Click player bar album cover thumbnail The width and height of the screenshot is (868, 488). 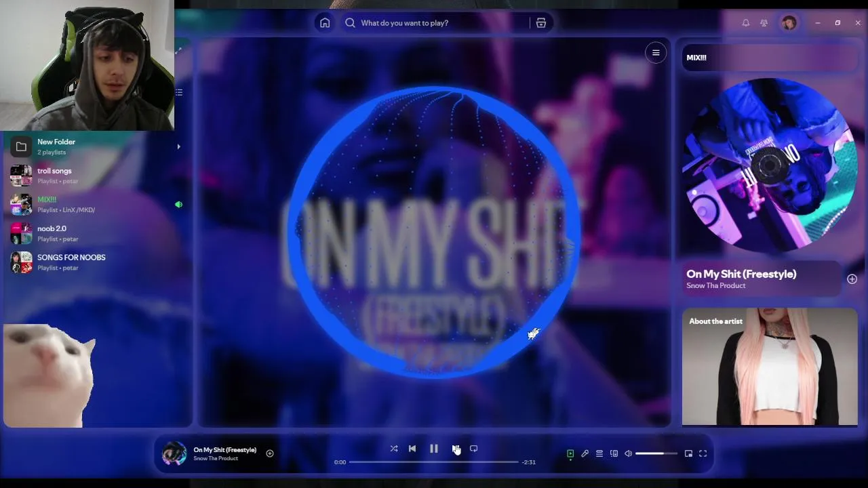tap(174, 453)
